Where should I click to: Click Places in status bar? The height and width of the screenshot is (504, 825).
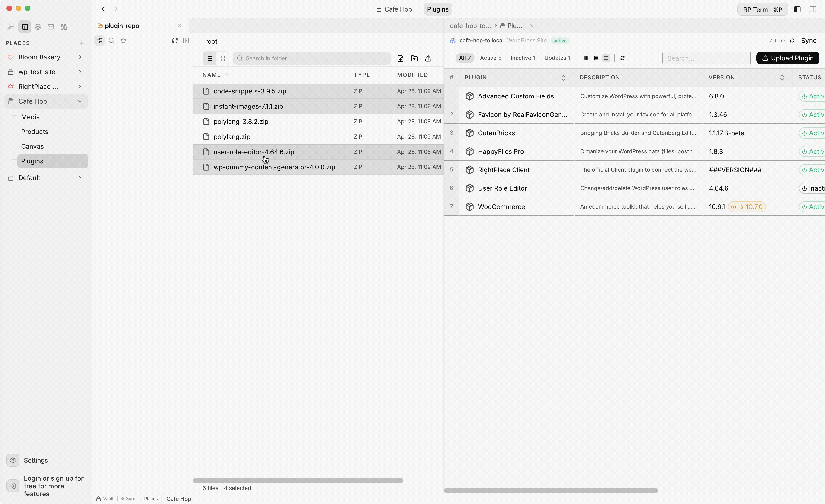(151, 499)
